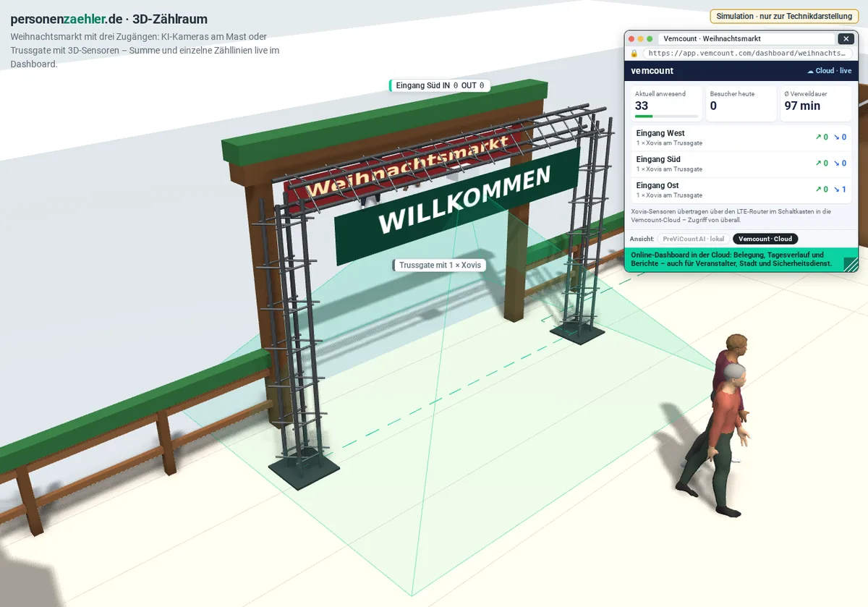The image size is (868, 607).
Task: Open the Besucher heute card
Action: [x=741, y=104]
